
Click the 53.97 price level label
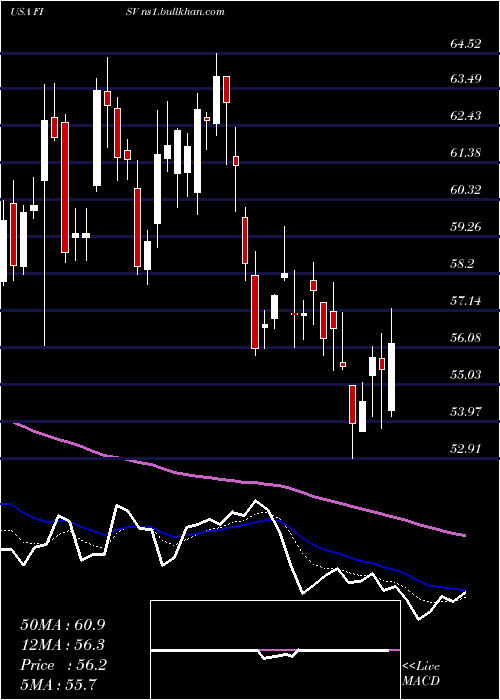pyautogui.click(x=466, y=412)
